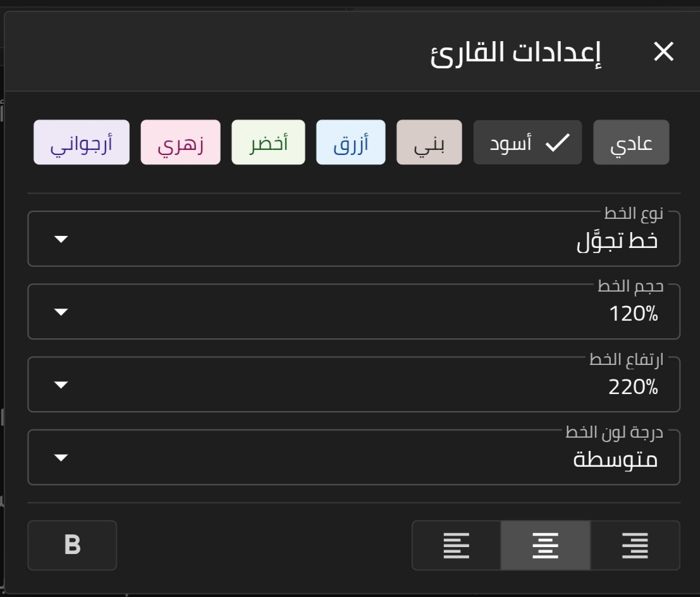Viewport: 700px width, 597px height.
Task: Choose the عادي default theme
Action: [x=631, y=143]
